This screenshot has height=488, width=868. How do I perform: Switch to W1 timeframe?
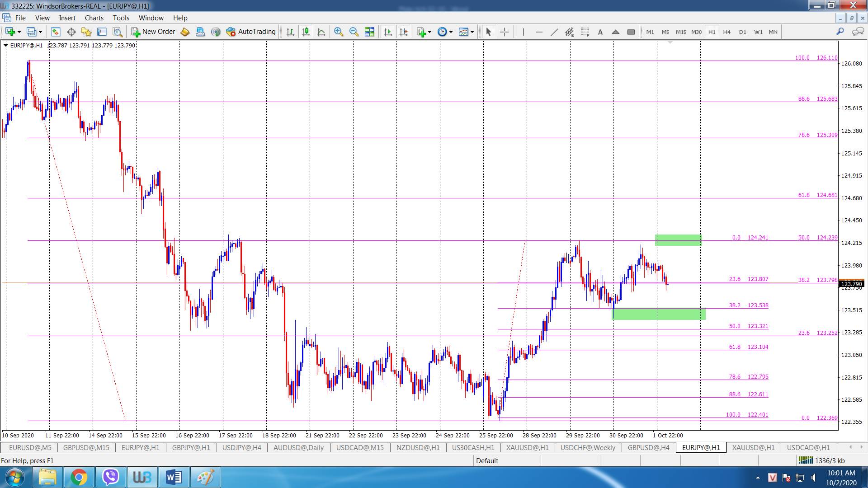758,32
